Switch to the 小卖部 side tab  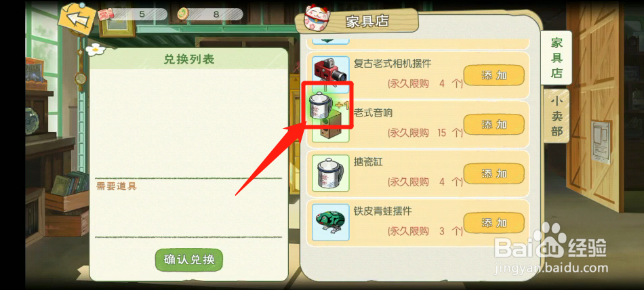557,117
